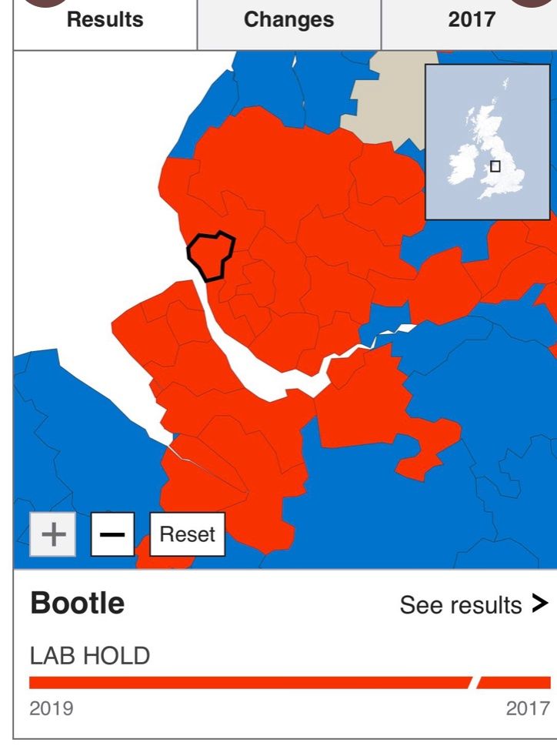Select the black-outlined Bootle constituency on the map
Viewport: 557px width, 756px height.
(210, 255)
